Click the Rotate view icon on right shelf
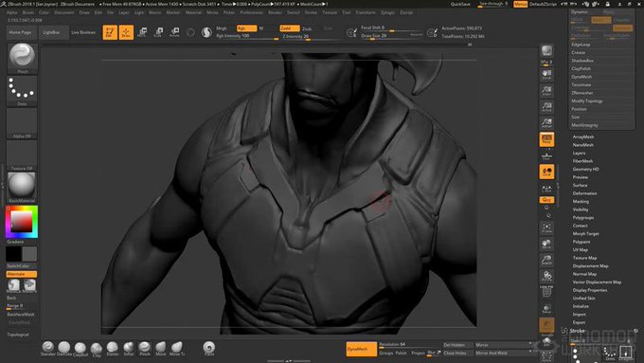This screenshot has height=363, width=644. (x=546, y=276)
